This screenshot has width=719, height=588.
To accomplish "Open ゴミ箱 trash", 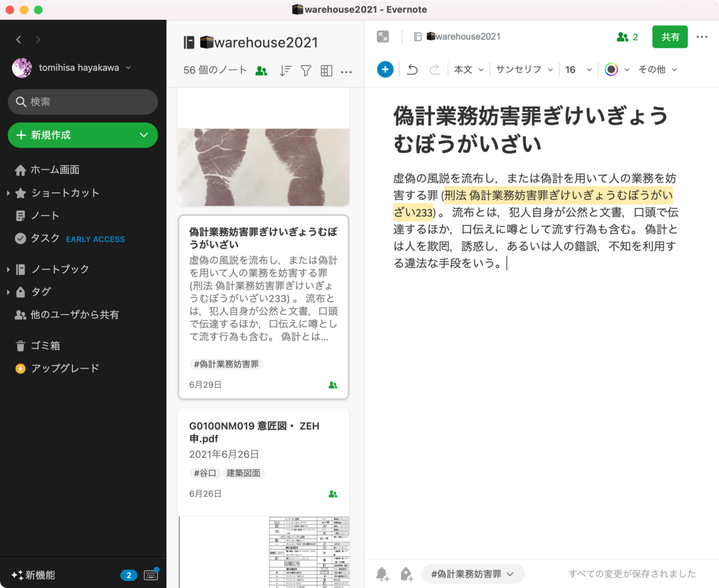I will pyautogui.click(x=38, y=346).
